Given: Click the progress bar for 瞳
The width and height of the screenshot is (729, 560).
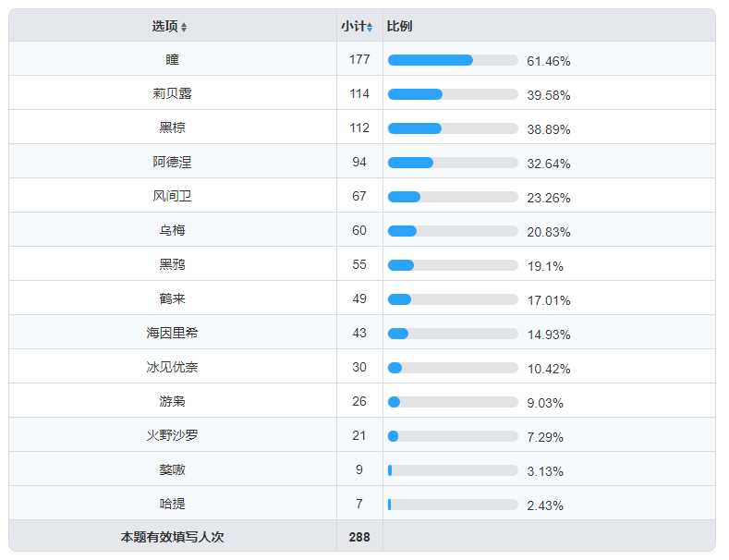Looking at the screenshot, I should coord(453,60).
